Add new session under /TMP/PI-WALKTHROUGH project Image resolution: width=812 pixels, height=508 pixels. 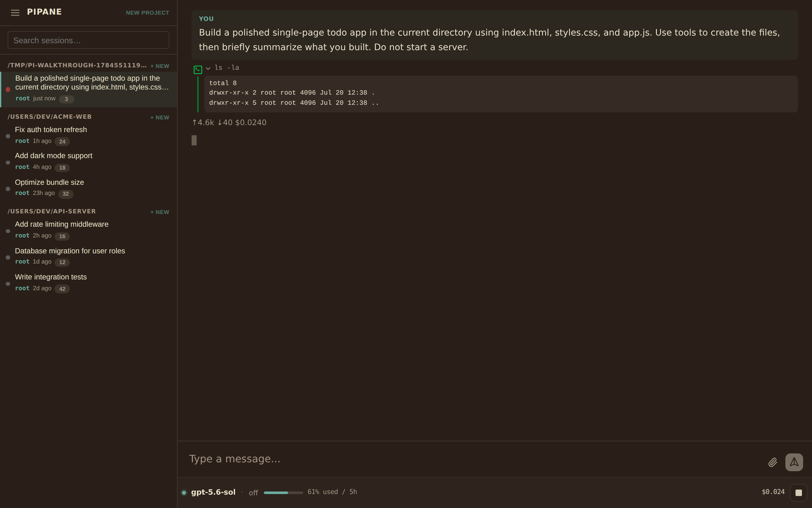point(160,66)
